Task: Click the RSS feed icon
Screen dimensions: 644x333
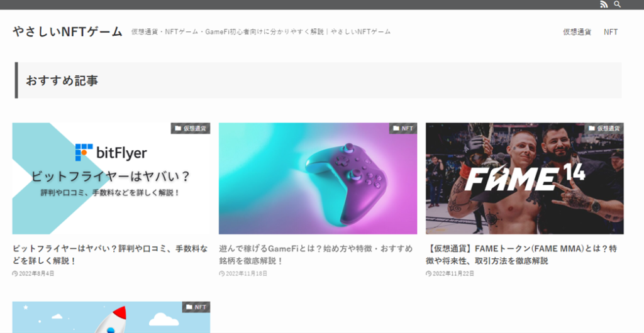Action: [604, 4]
